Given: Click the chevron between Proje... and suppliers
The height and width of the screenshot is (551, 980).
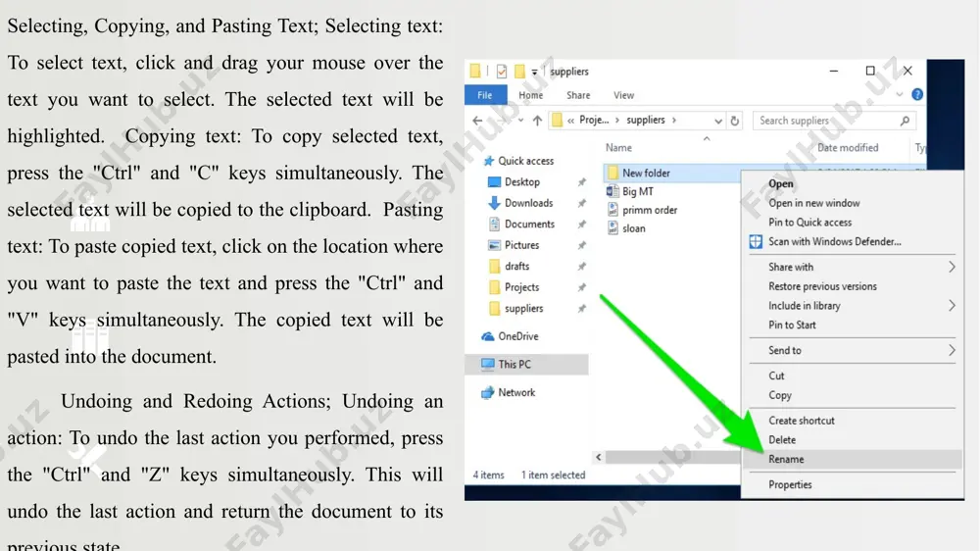Looking at the screenshot, I should click(617, 120).
